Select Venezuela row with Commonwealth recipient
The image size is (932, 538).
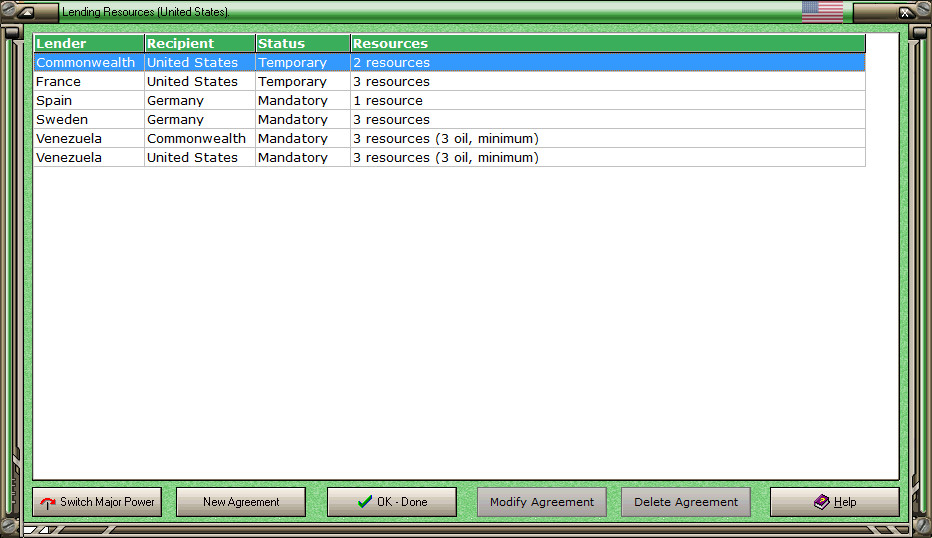coord(449,139)
